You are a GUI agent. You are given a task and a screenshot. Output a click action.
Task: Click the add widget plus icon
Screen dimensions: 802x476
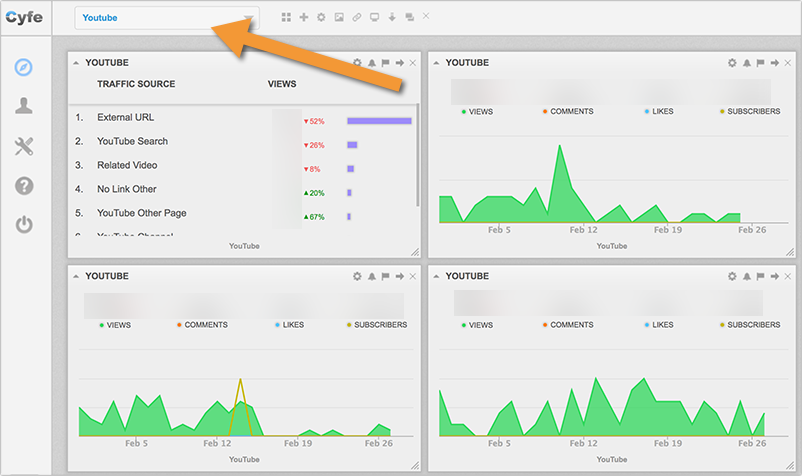[304, 18]
